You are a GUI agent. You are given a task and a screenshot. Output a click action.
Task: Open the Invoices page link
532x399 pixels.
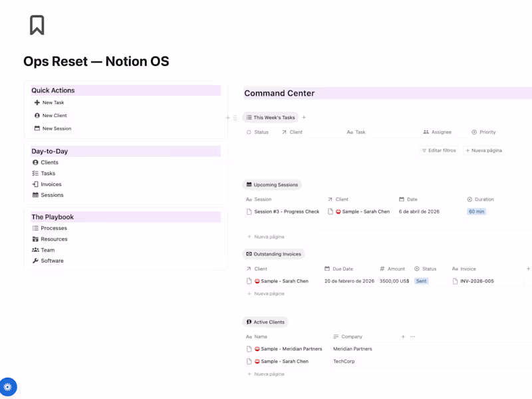point(51,184)
